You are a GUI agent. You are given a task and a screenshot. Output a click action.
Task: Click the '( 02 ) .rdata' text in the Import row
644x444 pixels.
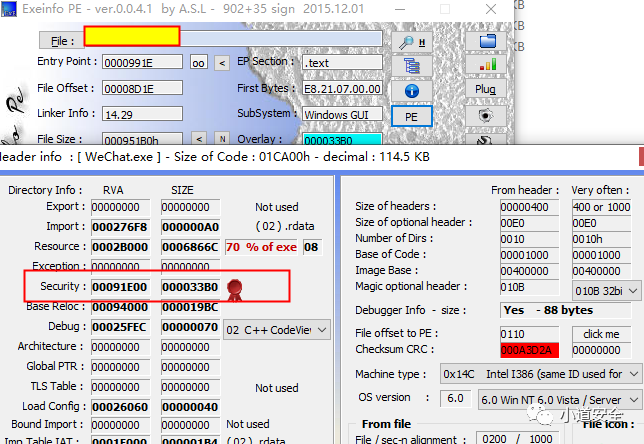click(x=285, y=226)
